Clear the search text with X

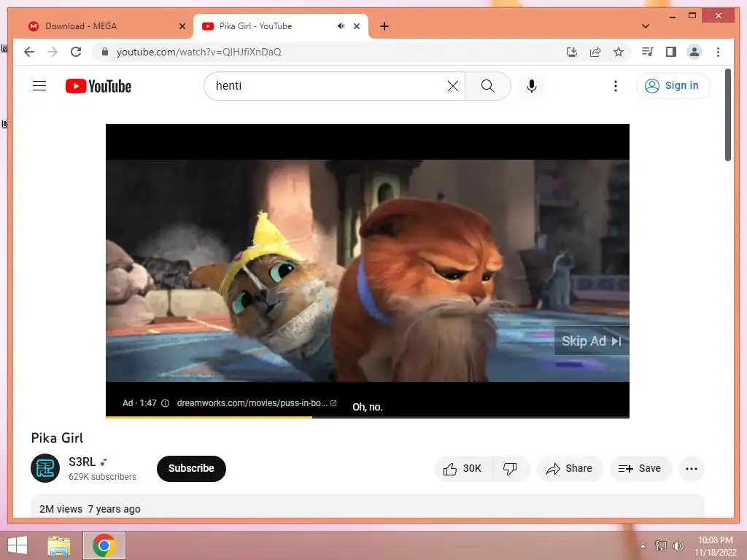(452, 86)
